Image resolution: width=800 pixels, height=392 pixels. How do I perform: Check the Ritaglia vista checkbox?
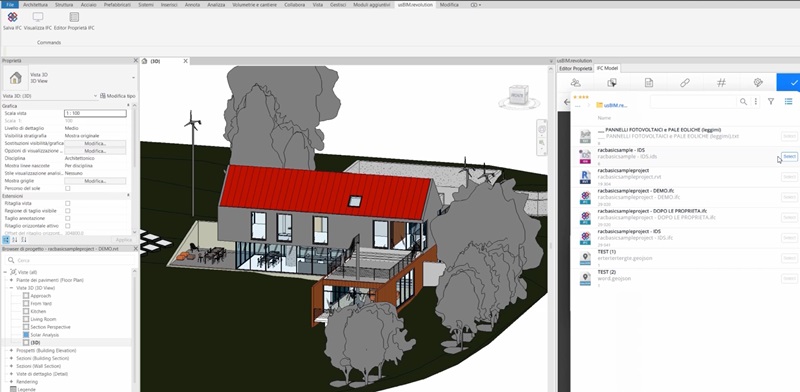point(68,203)
